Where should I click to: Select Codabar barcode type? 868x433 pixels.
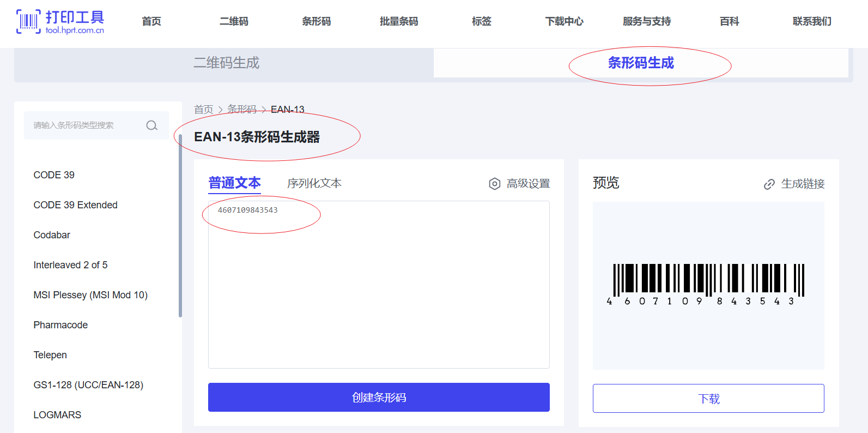52,235
